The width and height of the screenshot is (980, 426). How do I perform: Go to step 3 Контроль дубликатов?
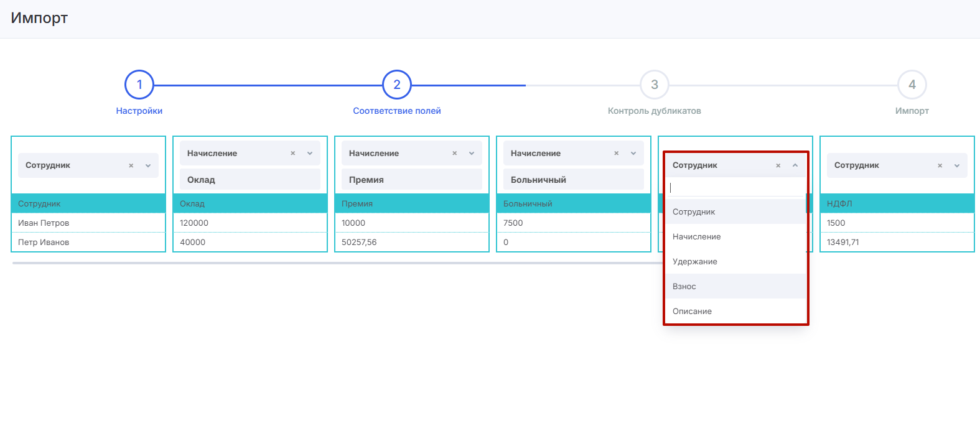(x=655, y=85)
